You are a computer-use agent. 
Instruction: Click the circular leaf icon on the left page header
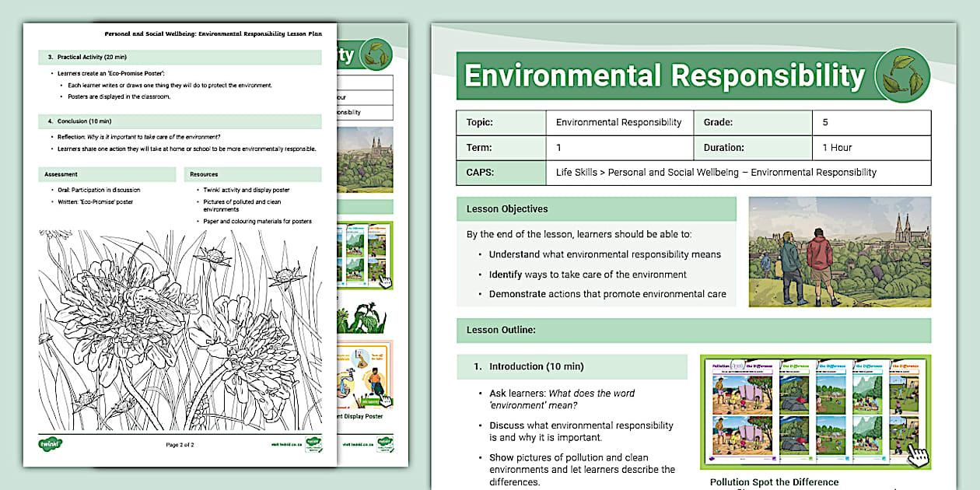click(378, 55)
